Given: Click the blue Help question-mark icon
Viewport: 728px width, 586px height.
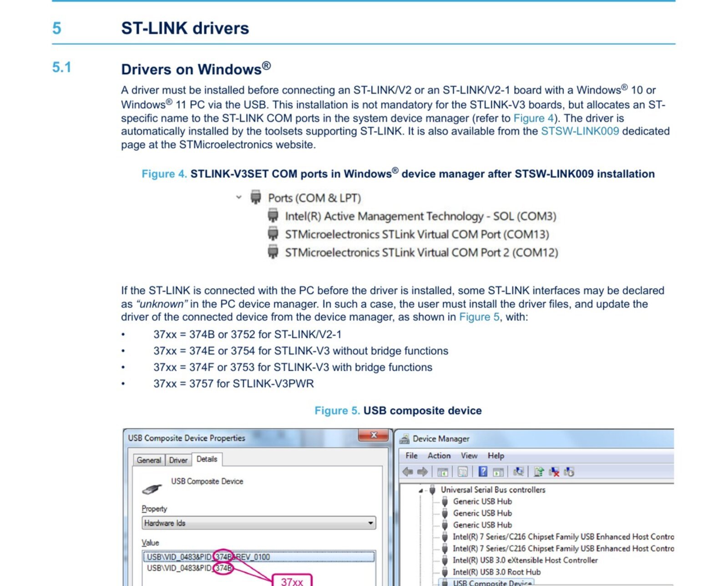Looking at the screenshot, I should (x=483, y=472).
